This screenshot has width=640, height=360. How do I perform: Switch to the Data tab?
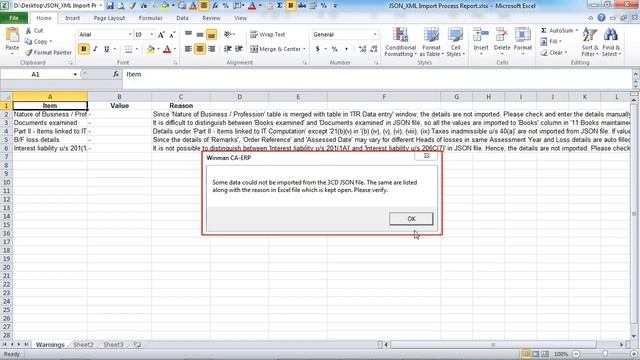tap(182, 18)
